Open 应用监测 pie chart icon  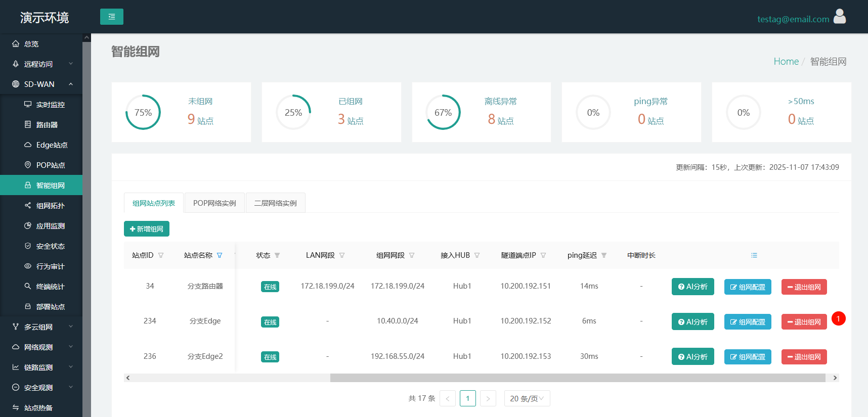pos(28,226)
